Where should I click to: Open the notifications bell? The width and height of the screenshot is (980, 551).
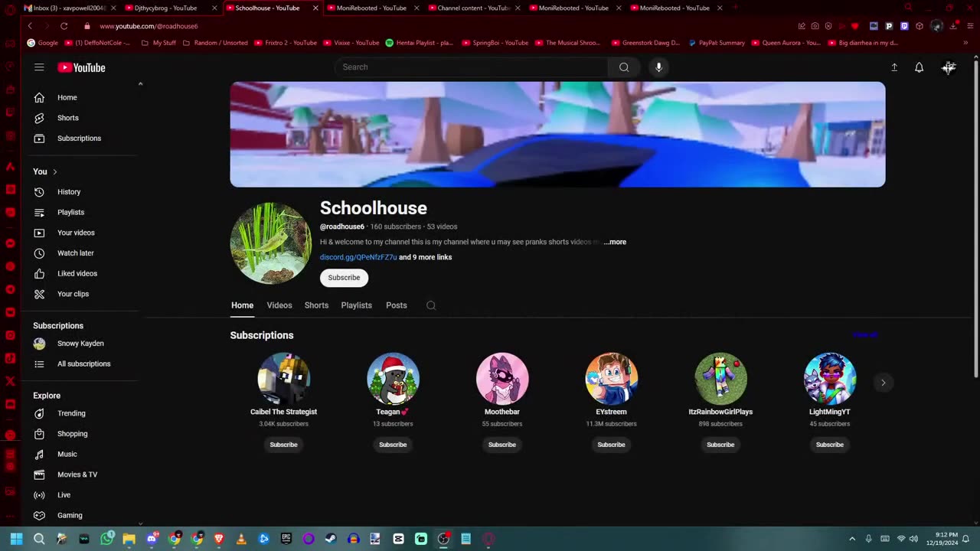coord(919,67)
